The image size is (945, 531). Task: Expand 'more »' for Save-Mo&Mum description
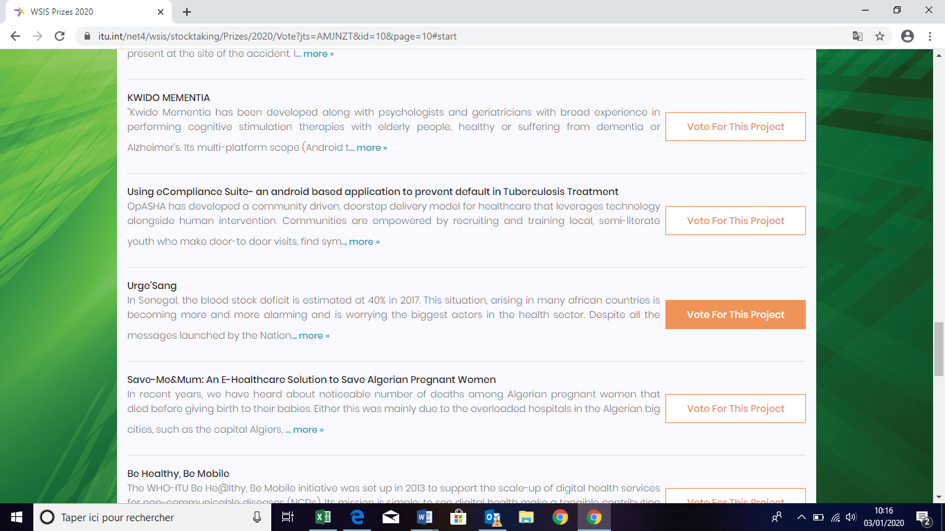point(307,430)
